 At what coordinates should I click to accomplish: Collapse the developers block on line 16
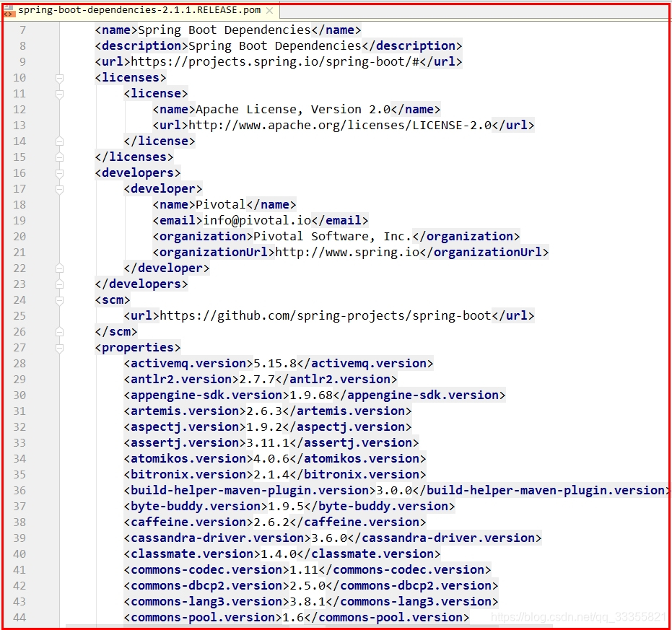[60, 173]
